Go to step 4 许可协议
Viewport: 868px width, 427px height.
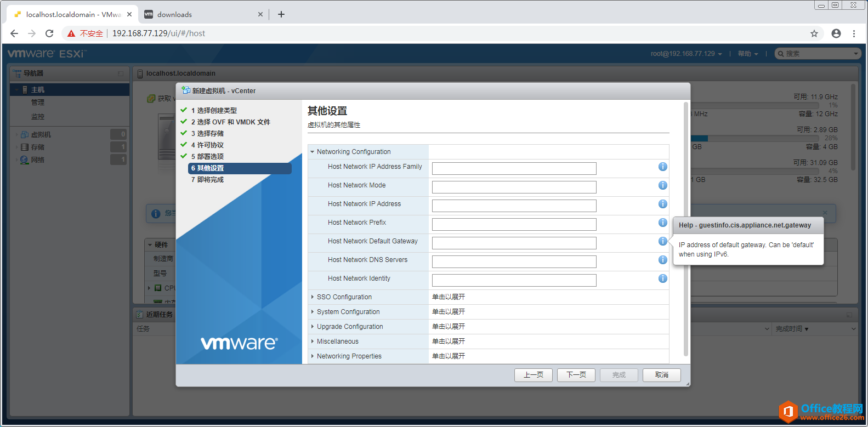click(x=207, y=145)
